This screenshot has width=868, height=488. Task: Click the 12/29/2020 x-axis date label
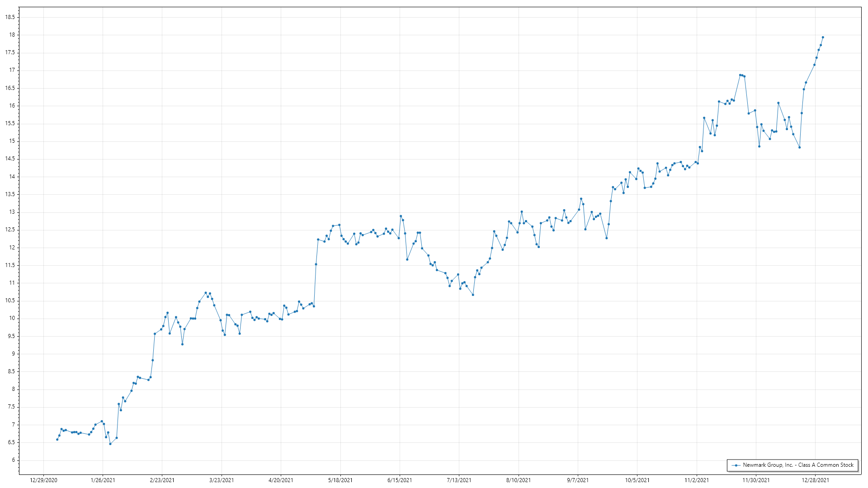coord(43,480)
